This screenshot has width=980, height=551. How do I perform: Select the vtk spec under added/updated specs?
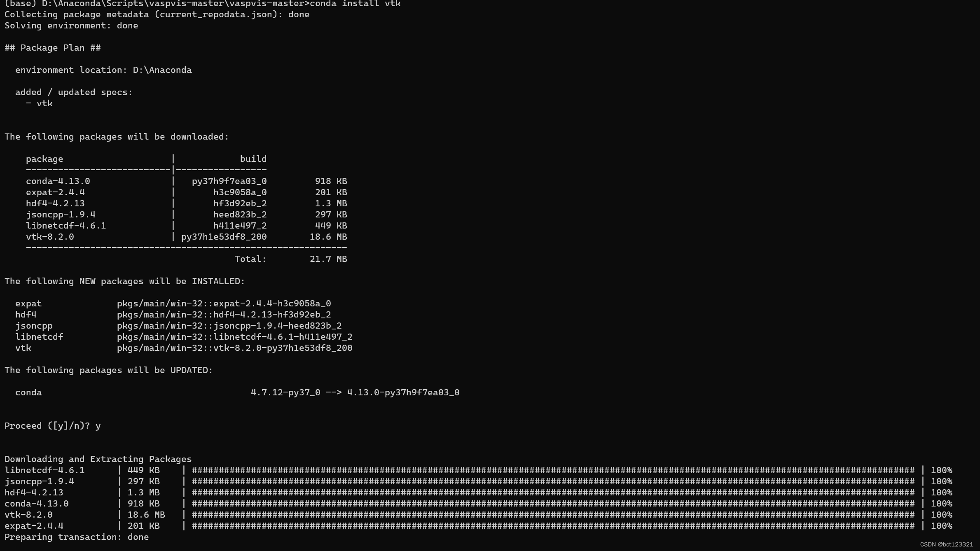40,103
